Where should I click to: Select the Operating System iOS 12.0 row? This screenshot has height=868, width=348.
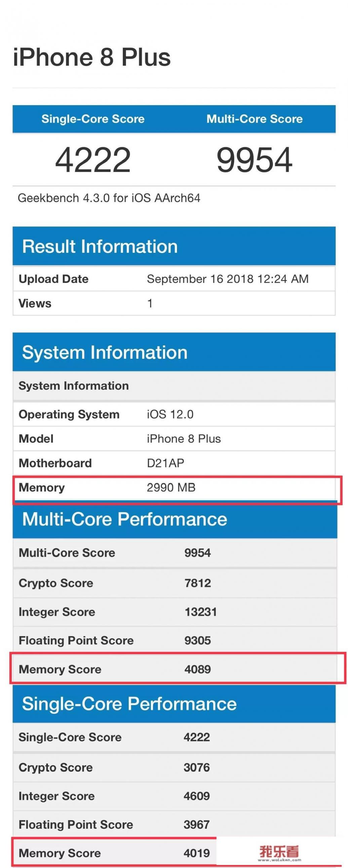(x=174, y=414)
